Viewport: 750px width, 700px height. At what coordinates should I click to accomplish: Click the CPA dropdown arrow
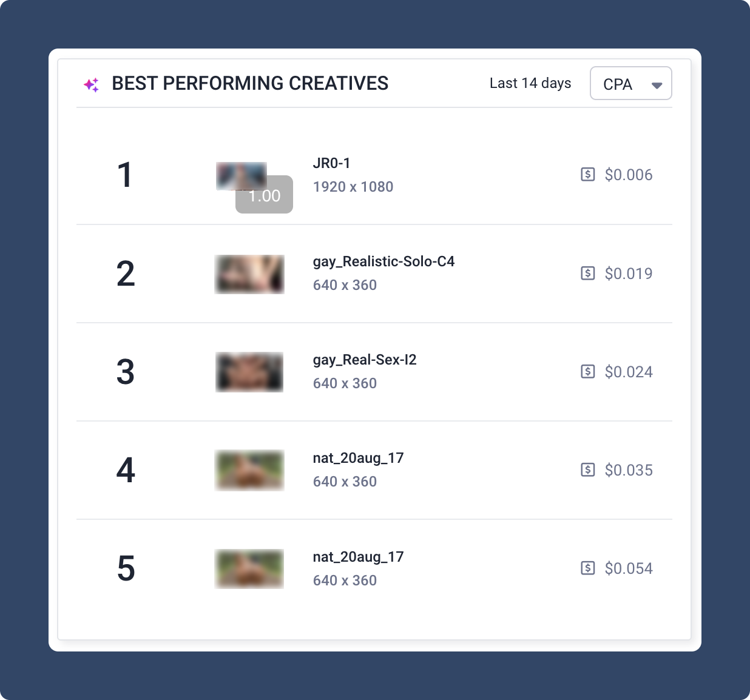coord(657,85)
